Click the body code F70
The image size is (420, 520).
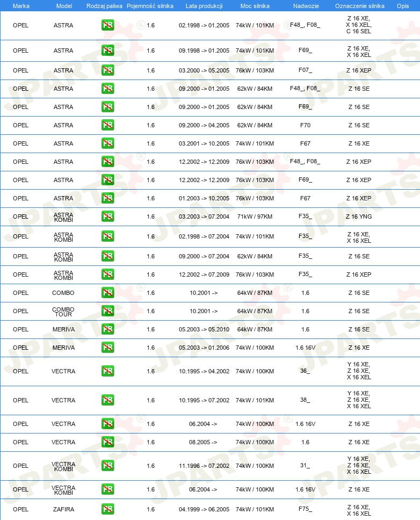point(305,125)
